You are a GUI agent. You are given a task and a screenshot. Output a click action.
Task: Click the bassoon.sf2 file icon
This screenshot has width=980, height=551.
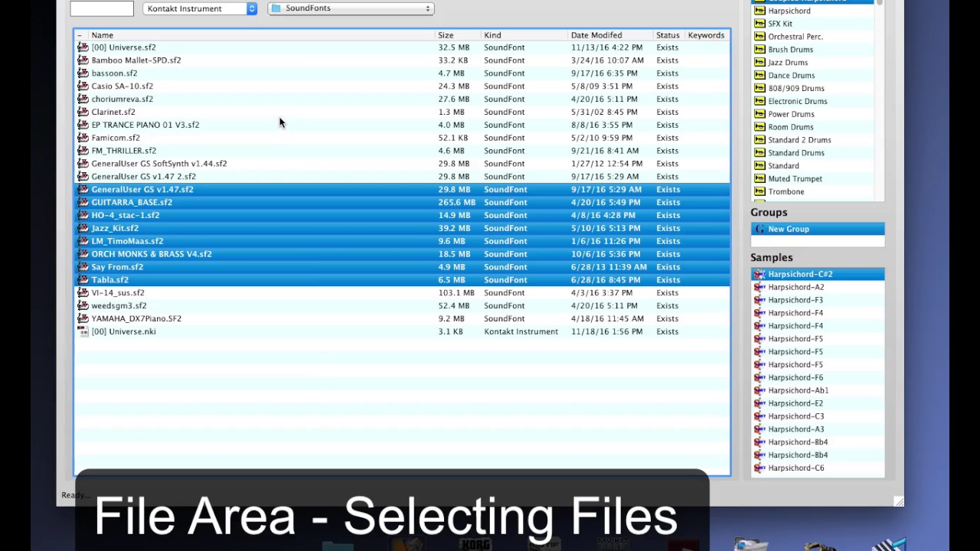click(x=83, y=73)
